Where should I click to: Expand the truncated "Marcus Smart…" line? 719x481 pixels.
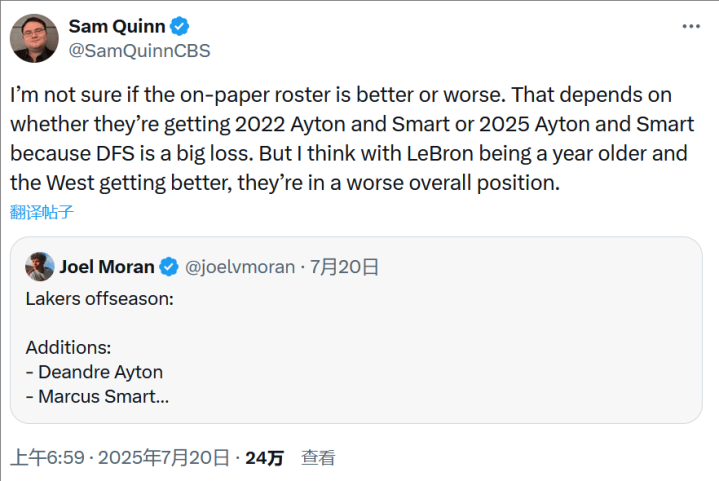point(103,396)
